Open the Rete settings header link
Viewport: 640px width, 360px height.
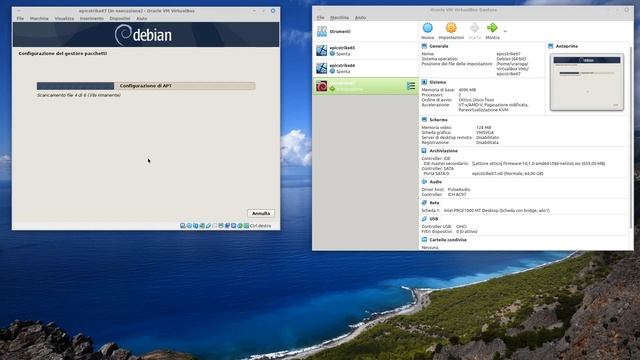434,202
